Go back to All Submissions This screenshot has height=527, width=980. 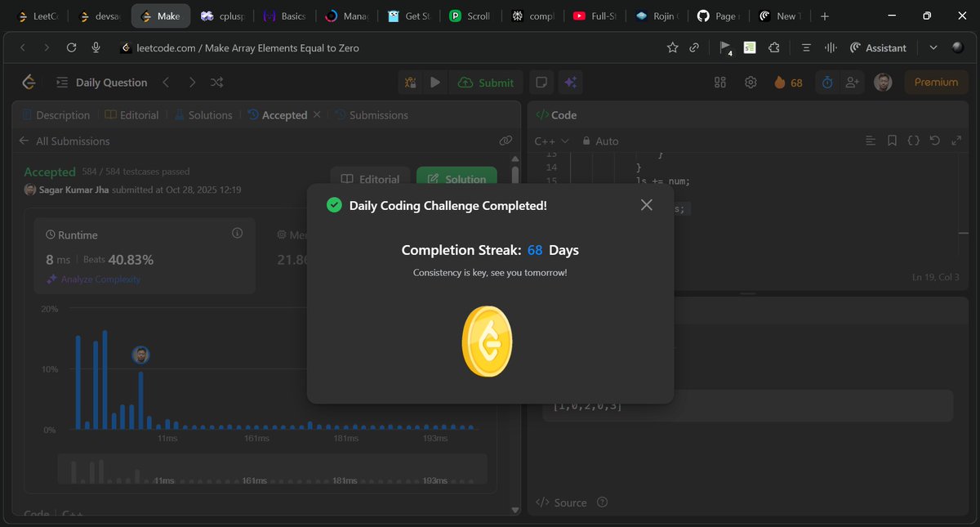click(65, 141)
